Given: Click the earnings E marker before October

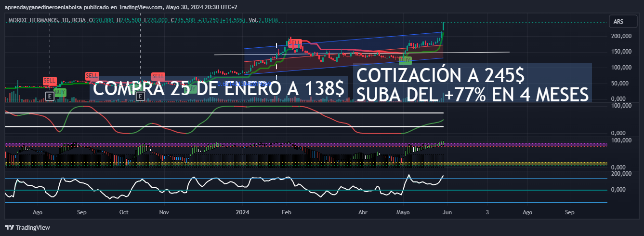Looking at the screenshot, I should [140, 96].
